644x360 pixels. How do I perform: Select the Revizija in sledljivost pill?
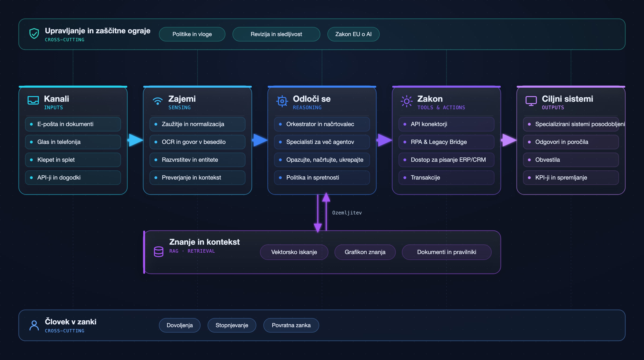click(276, 34)
